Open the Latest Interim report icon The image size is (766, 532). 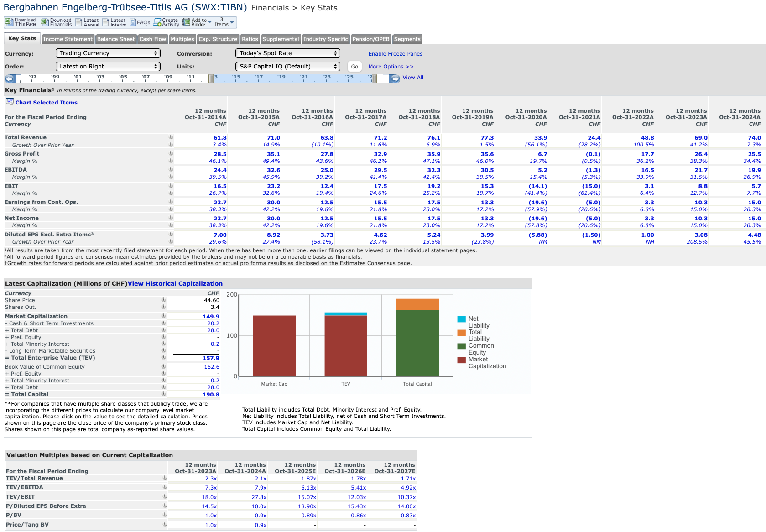[x=106, y=22]
